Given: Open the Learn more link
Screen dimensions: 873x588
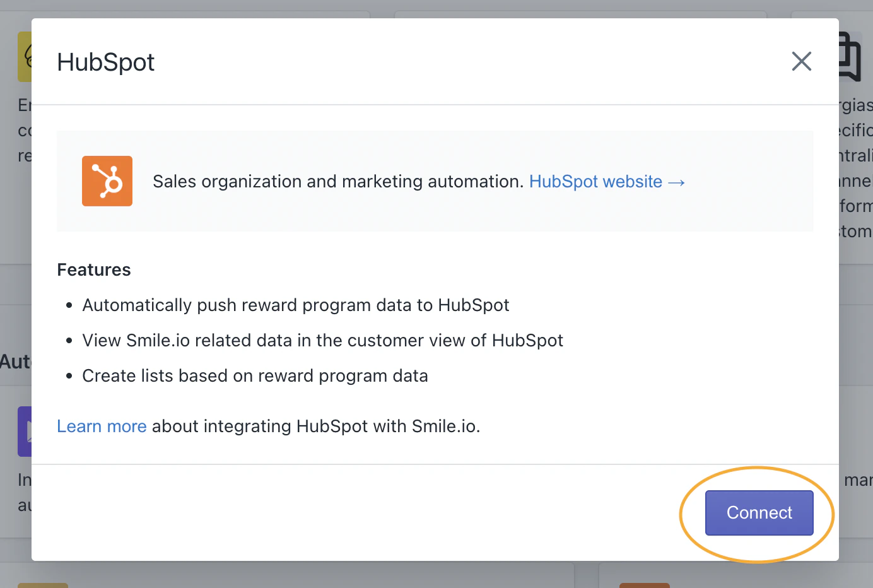Looking at the screenshot, I should click(102, 426).
